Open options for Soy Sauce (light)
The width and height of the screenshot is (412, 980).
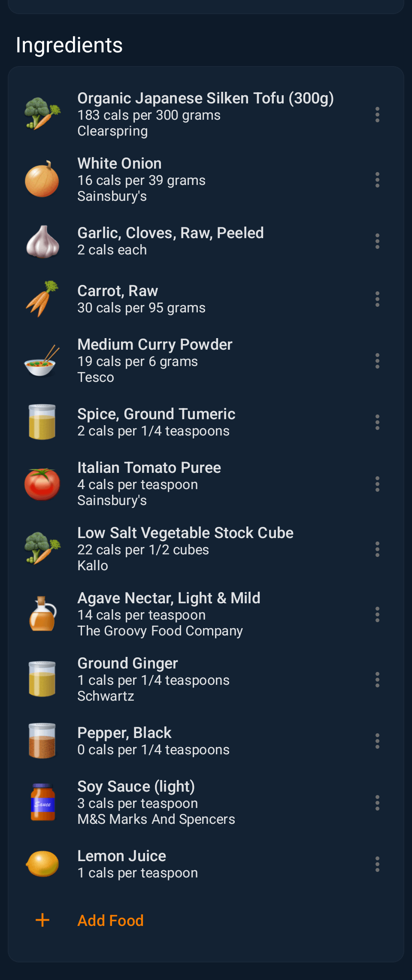(377, 803)
